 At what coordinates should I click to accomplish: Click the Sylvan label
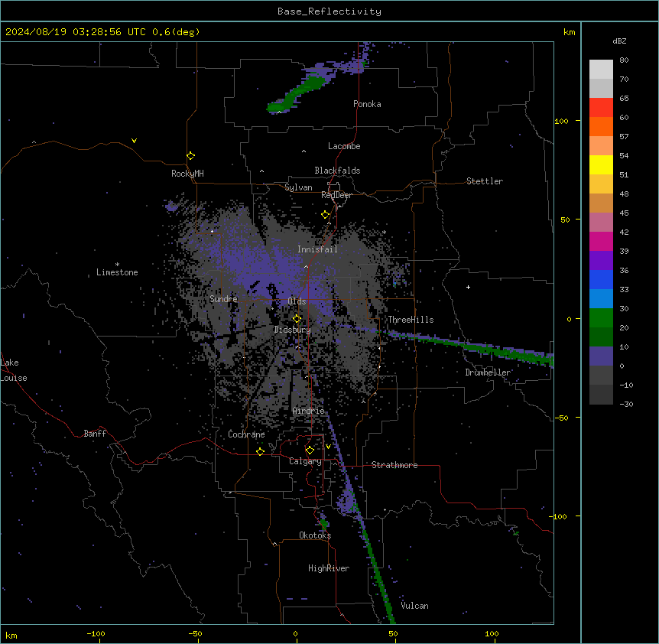pyautogui.click(x=298, y=187)
